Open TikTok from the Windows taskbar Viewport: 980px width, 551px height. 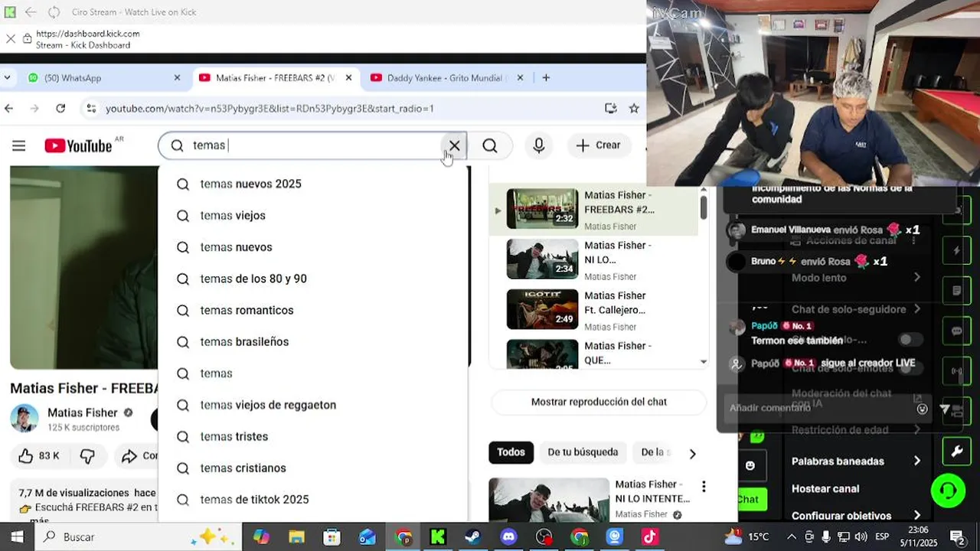click(x=651, y=537)
